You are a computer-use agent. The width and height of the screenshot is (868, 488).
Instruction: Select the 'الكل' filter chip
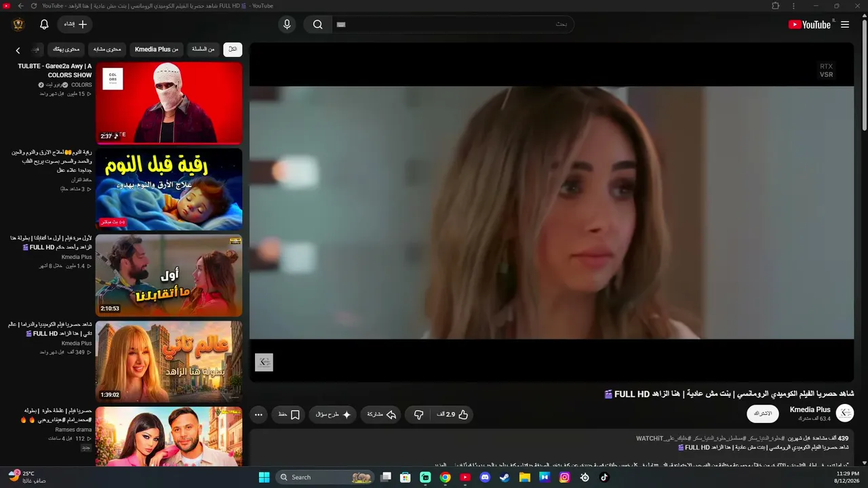[233, 49]
